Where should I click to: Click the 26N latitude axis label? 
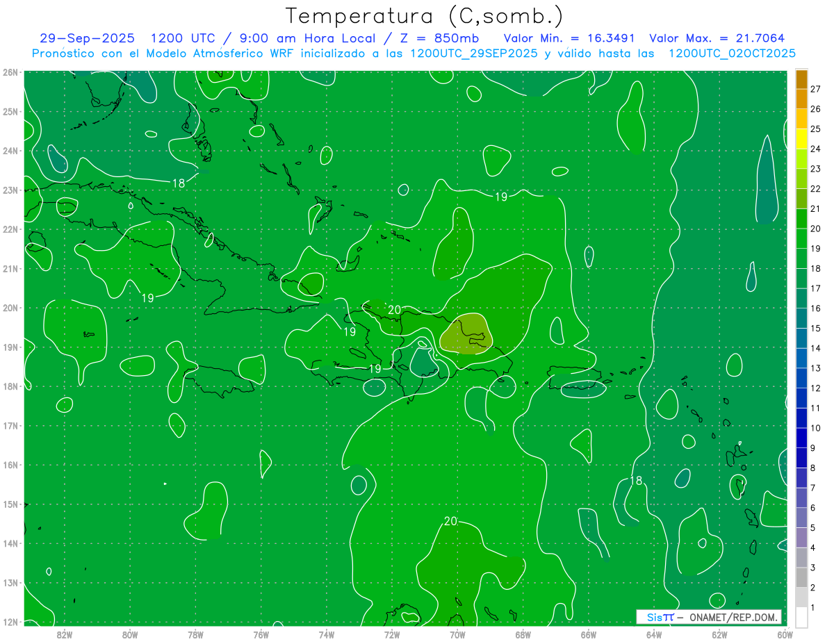pos(10,72)
